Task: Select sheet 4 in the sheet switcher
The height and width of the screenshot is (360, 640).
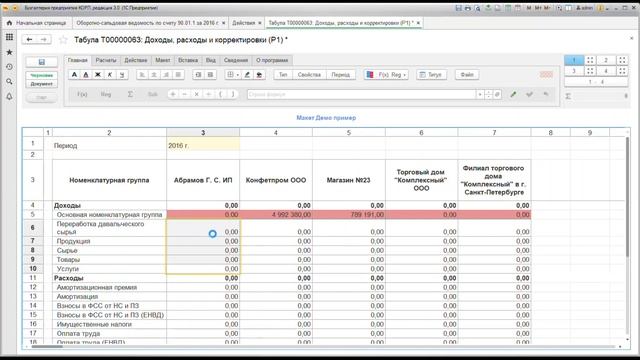Action: [606, 71]
